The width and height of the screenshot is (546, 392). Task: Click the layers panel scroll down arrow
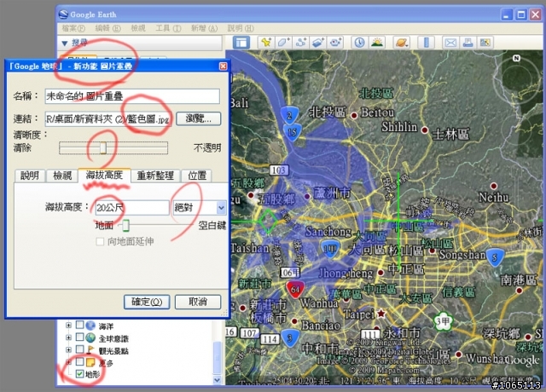click(217, 380)
